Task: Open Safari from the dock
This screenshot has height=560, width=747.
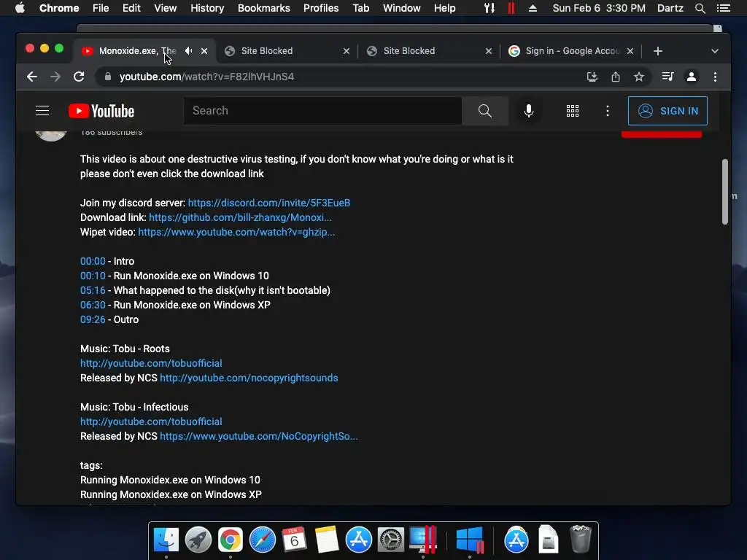Action: coord(263,540)
